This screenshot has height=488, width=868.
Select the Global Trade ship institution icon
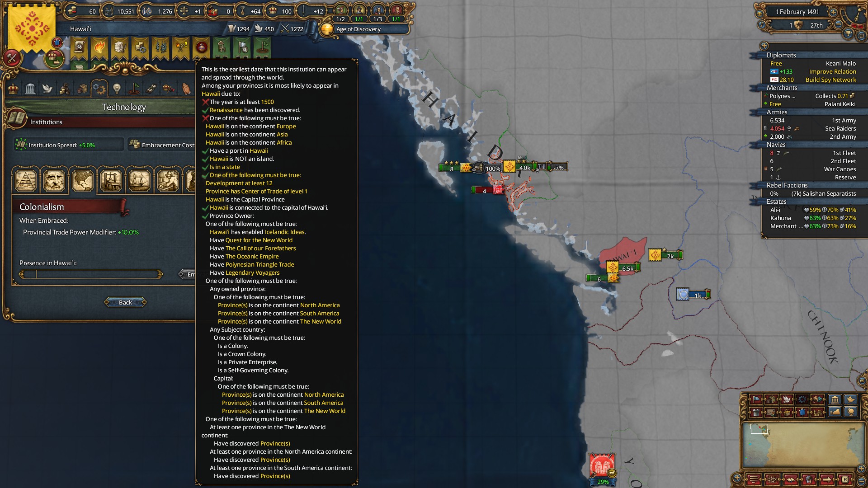[x=139, y=180]
